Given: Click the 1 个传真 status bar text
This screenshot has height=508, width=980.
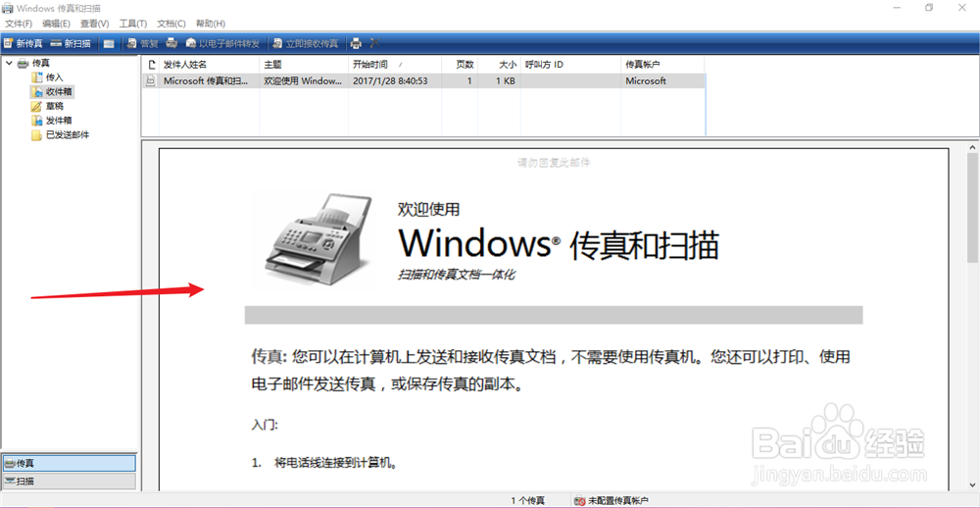Looking at the screenshot, I should coord(527,501).
